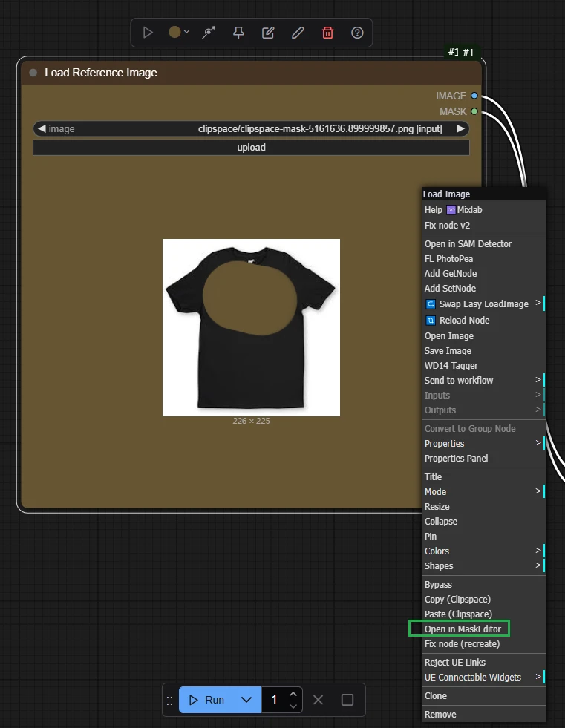This screenshot has height=728, width=565.
Task: Select Open in MaskEditor from the menu
Action: 463,629
